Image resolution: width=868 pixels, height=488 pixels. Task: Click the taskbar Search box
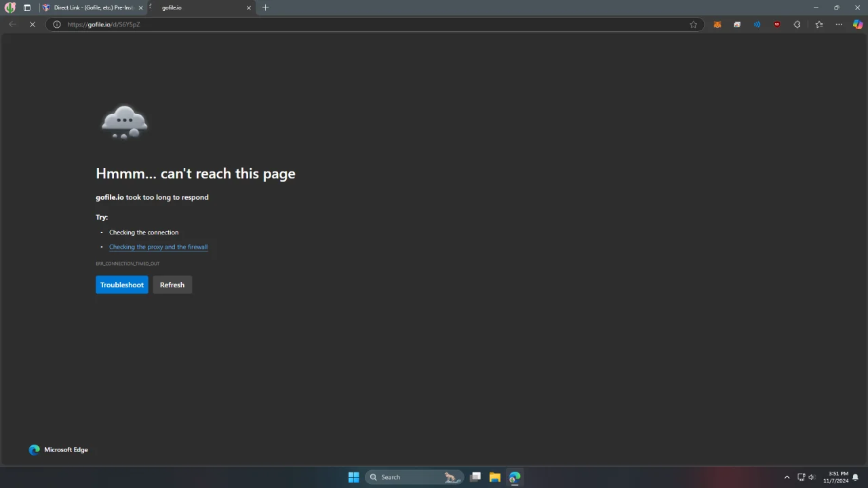pyautogui.click(x=414, y=477)
